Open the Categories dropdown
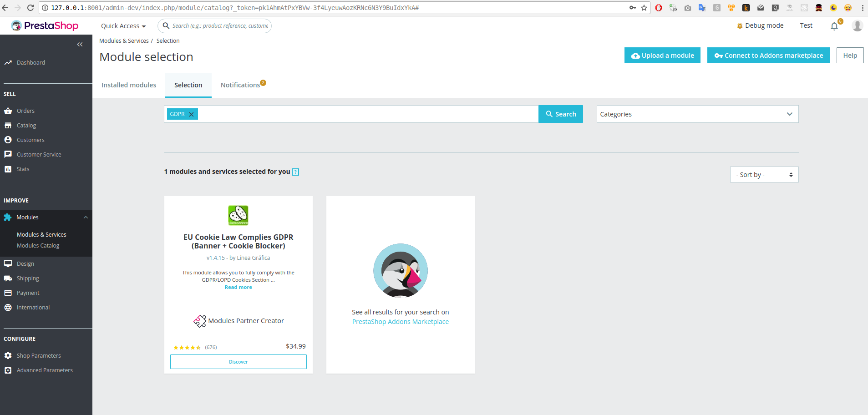The height and width of the screenshot is (415, 868). pyautogui.click(x=697, y=114)
